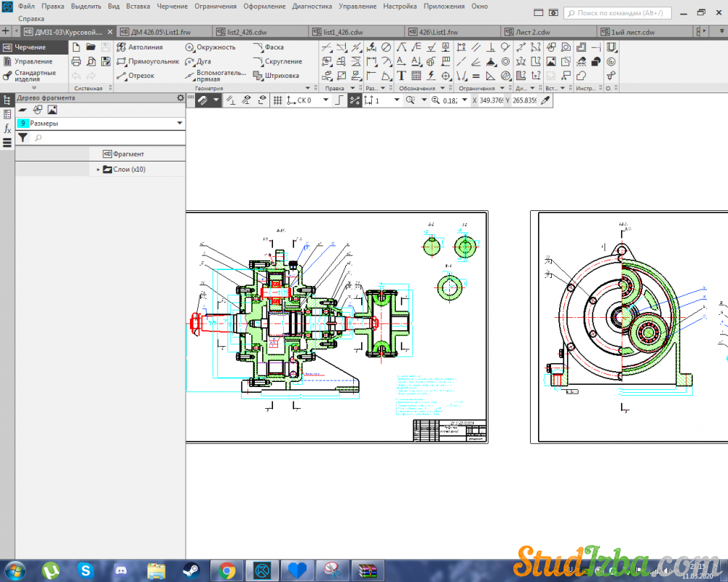Select the Фаска chamfer tool
The image size is (728, 582).
(x=269, y=47)
